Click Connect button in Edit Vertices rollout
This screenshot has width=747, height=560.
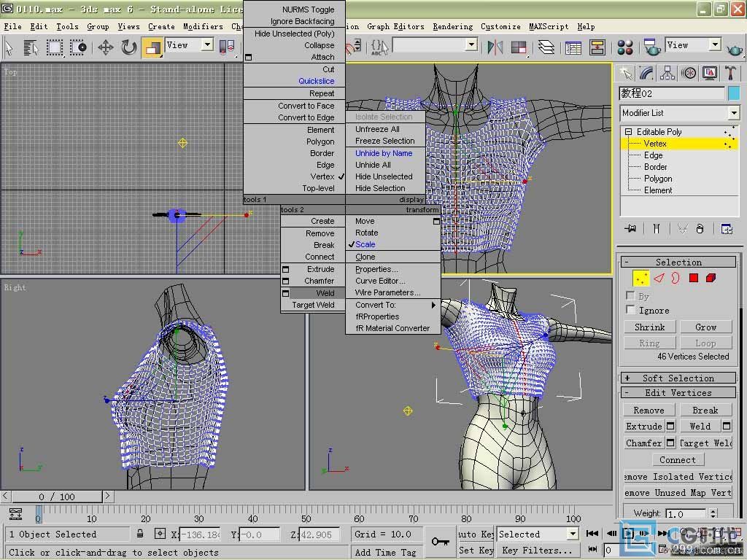[x=678, y=459]
